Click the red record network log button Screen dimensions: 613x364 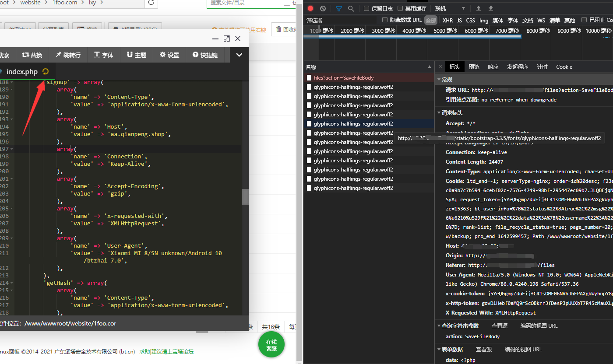pos(310,8)
